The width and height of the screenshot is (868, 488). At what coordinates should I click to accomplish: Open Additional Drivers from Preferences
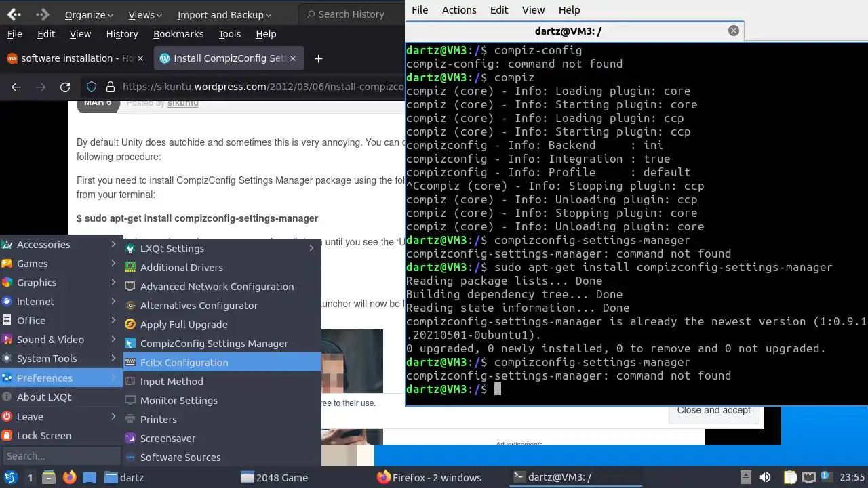[x=222, y=268]
